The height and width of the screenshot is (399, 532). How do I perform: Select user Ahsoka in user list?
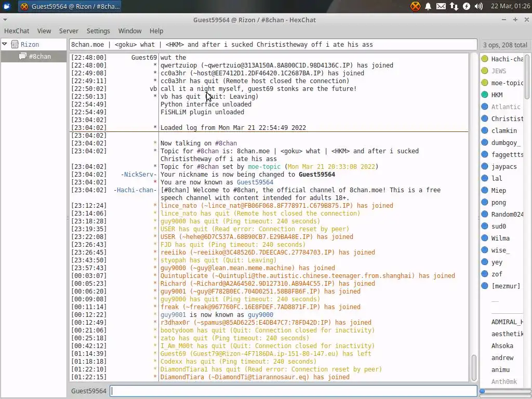(502, 345)
